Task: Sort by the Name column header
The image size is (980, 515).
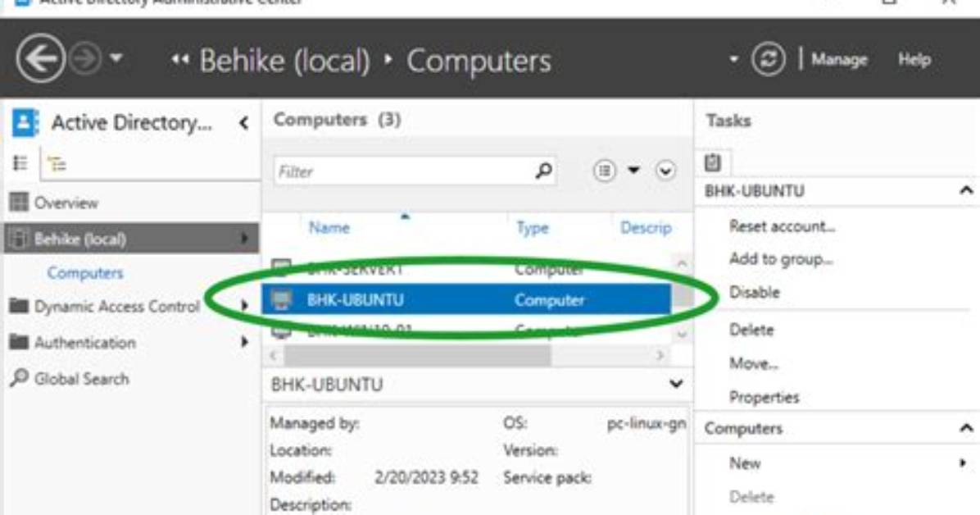Action: pyautogui.click(x=329, y=227)
